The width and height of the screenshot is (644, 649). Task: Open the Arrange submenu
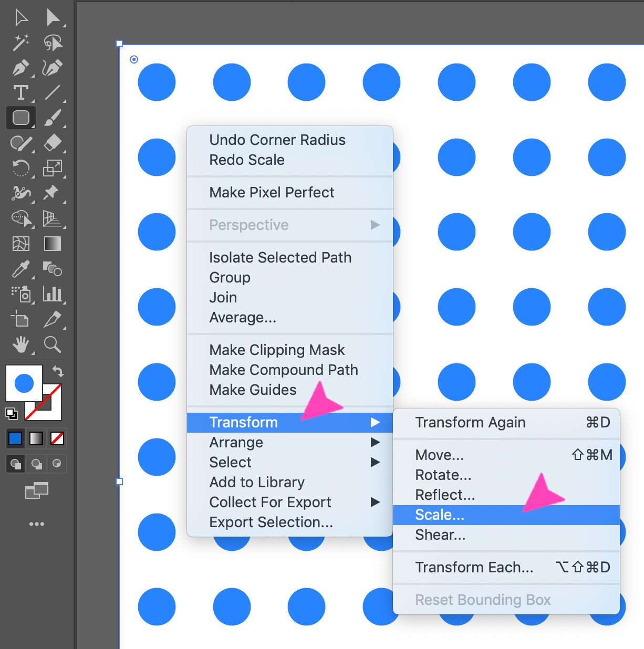point(236,442)
